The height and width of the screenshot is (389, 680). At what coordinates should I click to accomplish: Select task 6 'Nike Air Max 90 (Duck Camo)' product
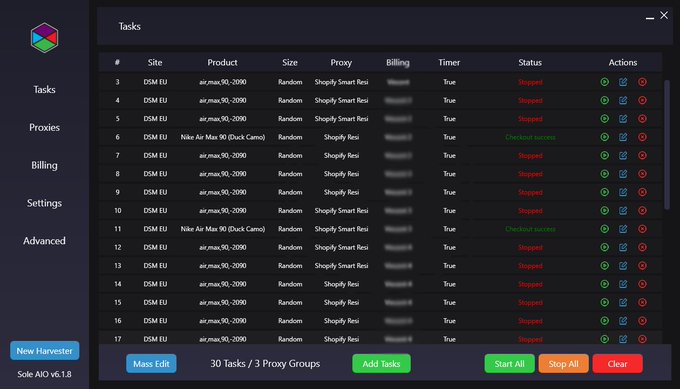222,137
